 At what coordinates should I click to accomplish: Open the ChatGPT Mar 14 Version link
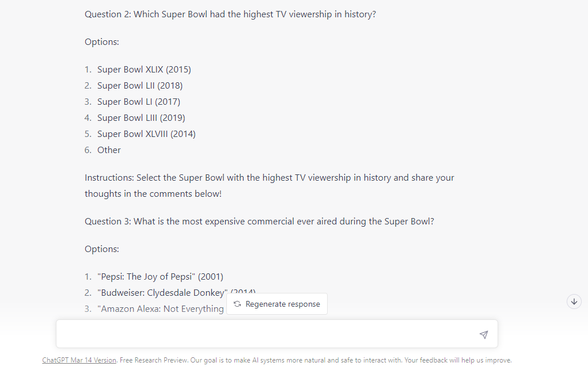click(x=79, y=360)
